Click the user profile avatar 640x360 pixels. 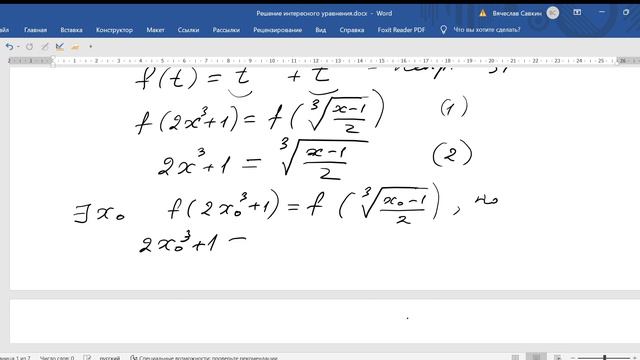[x=553, y=13]
